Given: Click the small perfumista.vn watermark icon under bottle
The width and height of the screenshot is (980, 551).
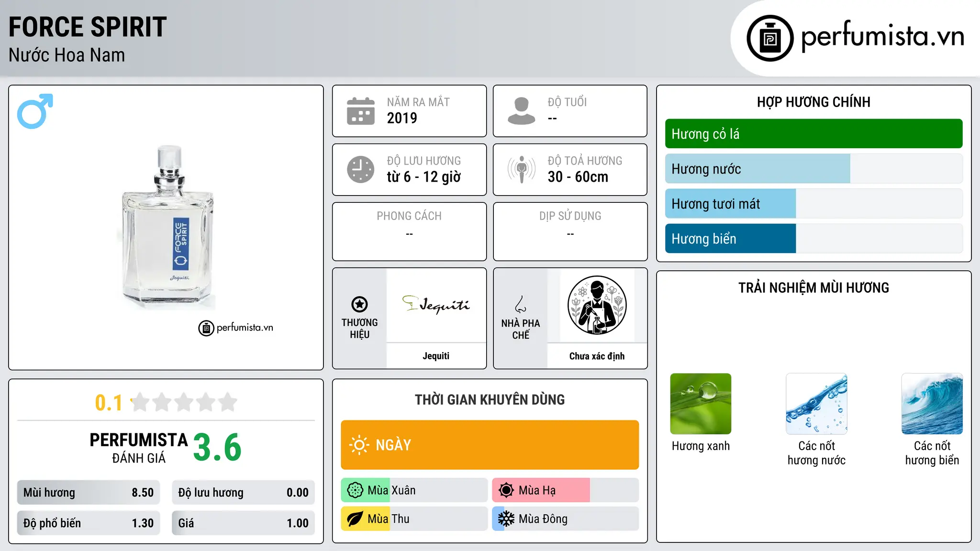Looking at the screenshot, I should (x=206, y=328).
